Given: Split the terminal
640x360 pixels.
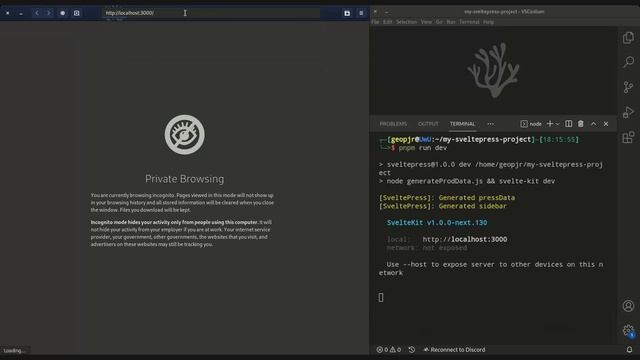Looking at the screenshot, I should click(x=569, y=124).
